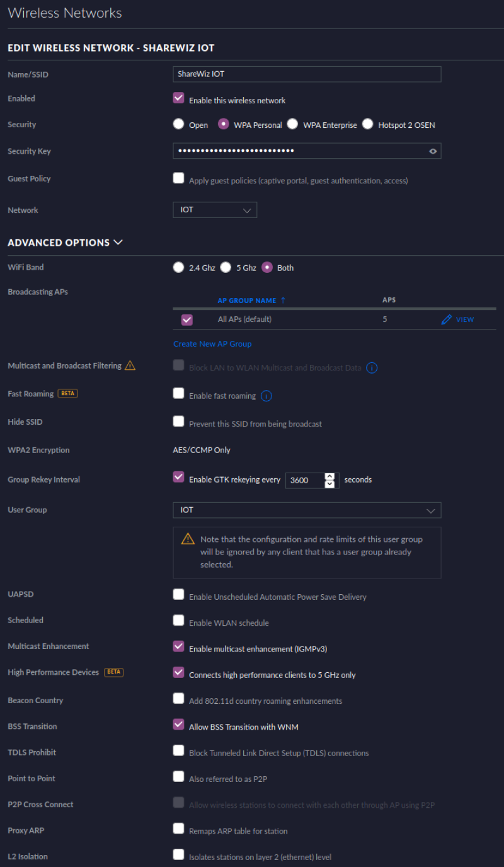The image size is (504, 867).
Task: Click the pencil edit icon for All APs
Action: point(447,319)
